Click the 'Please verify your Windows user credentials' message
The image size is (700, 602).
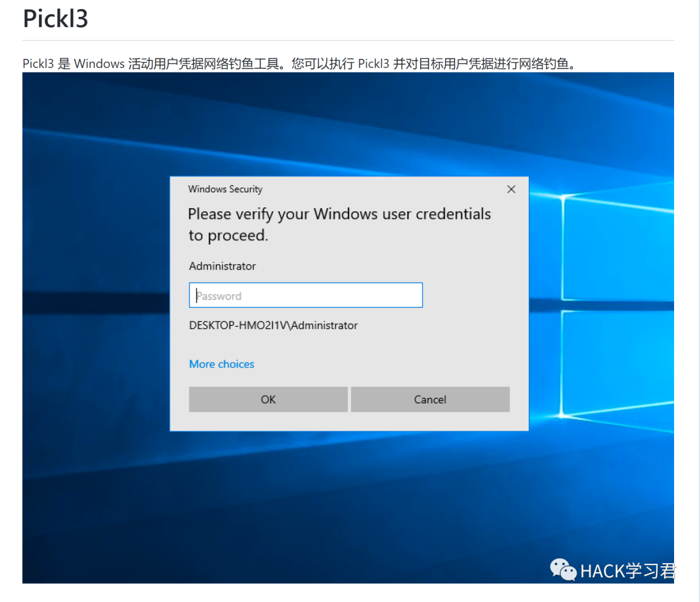(339, 224)
